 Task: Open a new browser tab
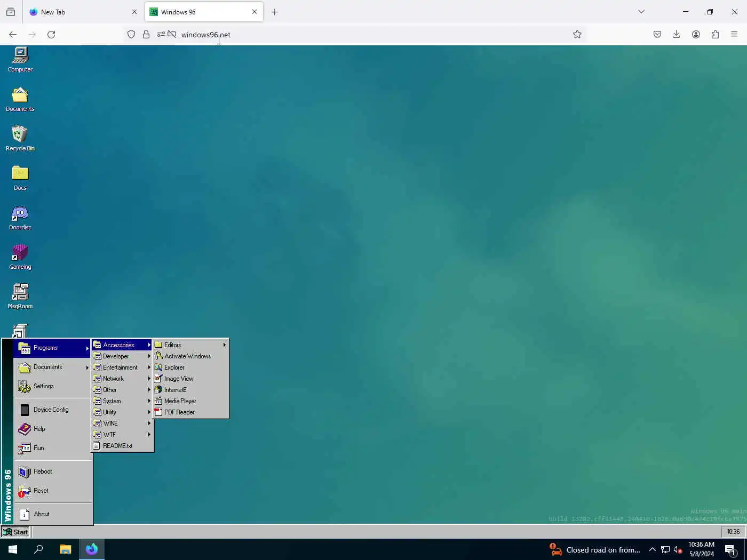274,12
